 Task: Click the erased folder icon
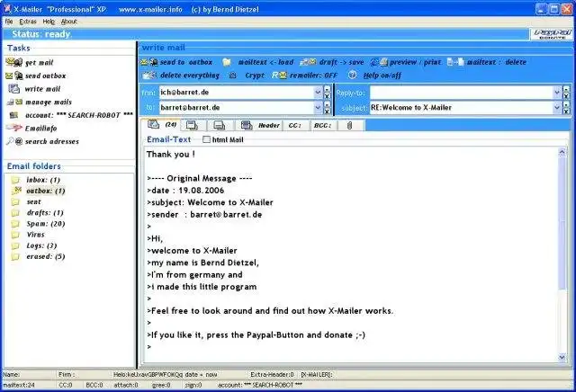pos(15,256)
